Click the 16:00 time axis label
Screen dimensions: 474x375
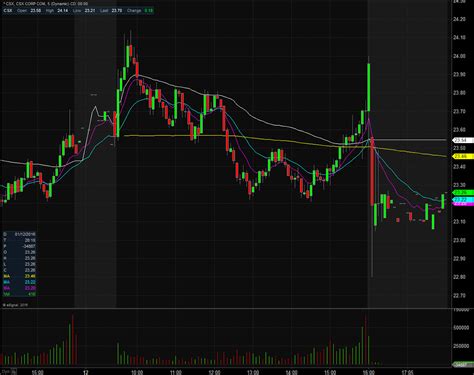click(x=369, y=372)
